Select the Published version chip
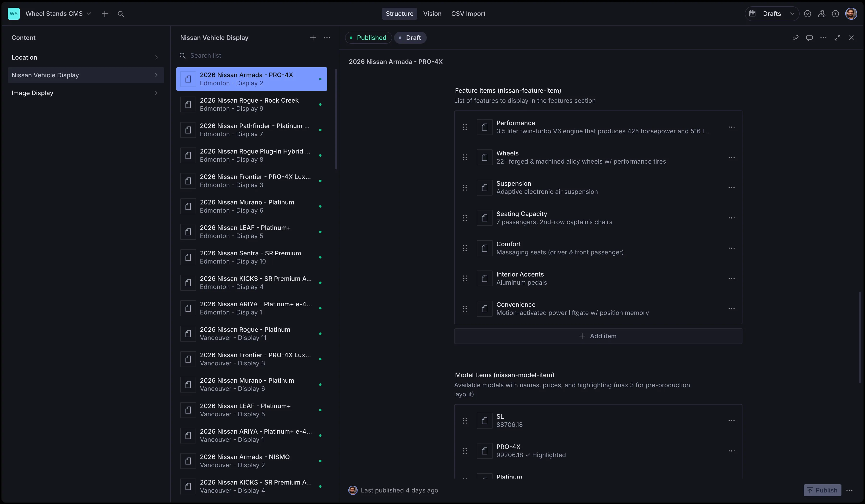The image size is (865, 504). coord(368,38)
